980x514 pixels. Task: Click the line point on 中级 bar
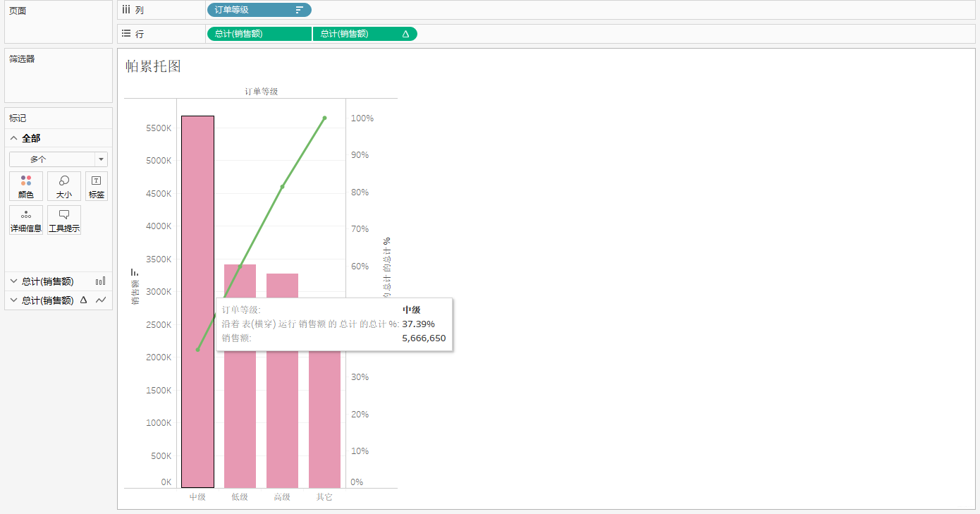(x=197, y=350)
